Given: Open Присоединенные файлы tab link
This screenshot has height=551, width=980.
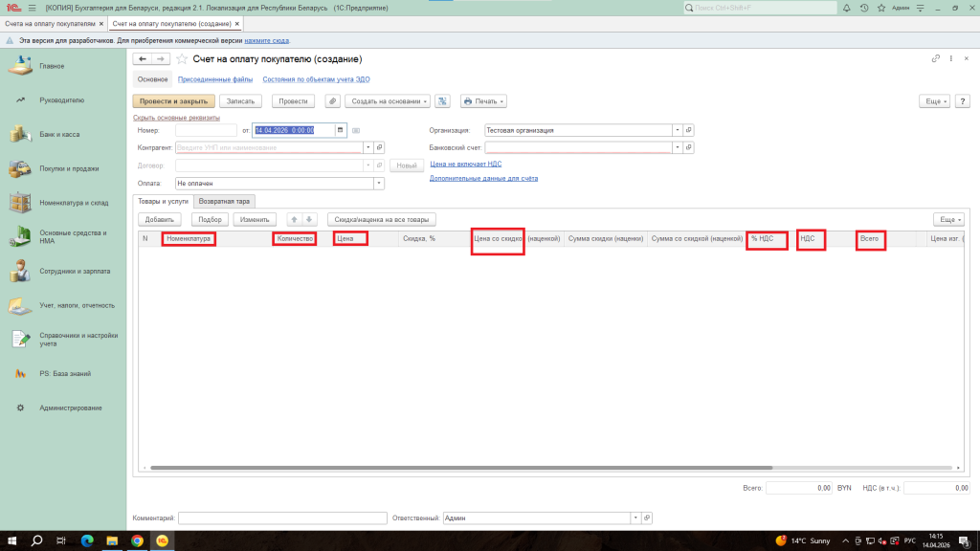Looking at the screenshot, I should tap(215, 79).
